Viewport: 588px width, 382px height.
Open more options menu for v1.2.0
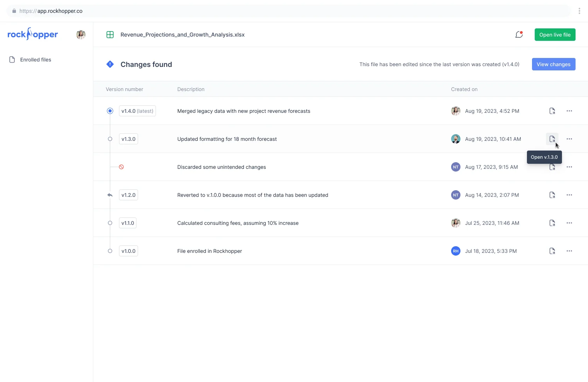pyautogui.click(x=569, y=195)
